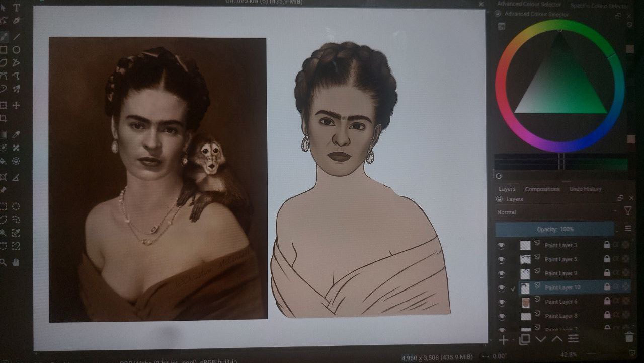Select the Rectangle shape tool
The height and width of the screenshot is (363, 644).
(4, 50)
